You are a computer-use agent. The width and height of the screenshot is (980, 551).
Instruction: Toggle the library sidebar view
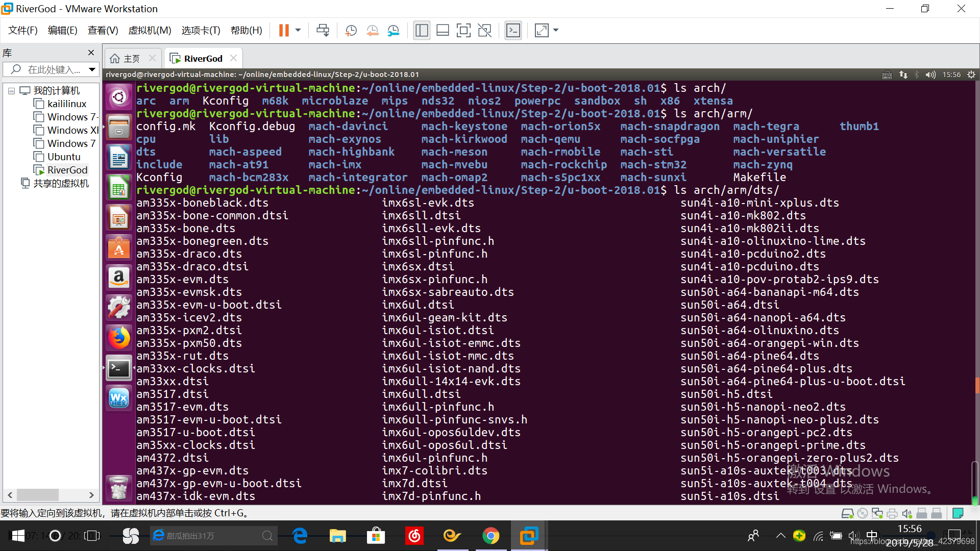point(422,31)
